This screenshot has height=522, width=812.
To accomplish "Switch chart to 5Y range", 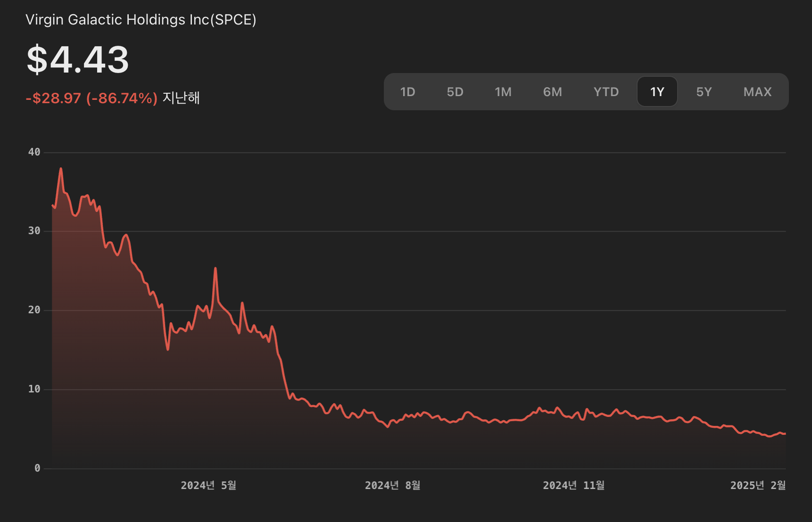I will pos(704,92).
